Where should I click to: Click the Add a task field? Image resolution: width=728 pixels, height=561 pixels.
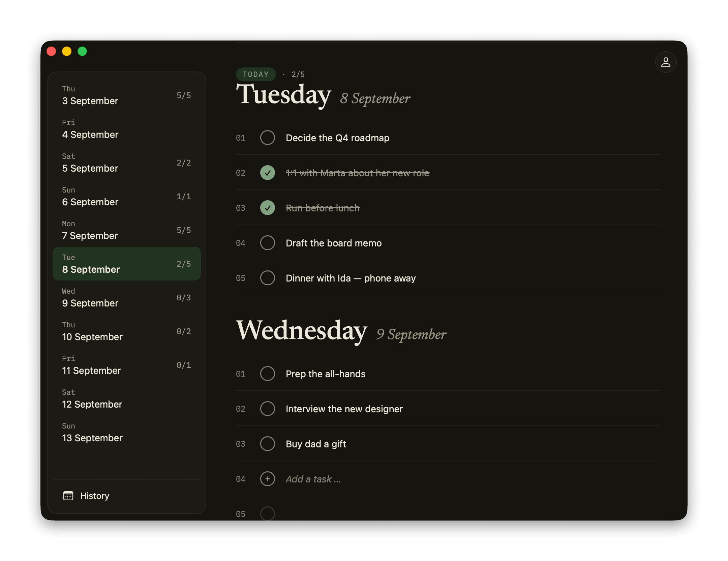coord(448,479)
